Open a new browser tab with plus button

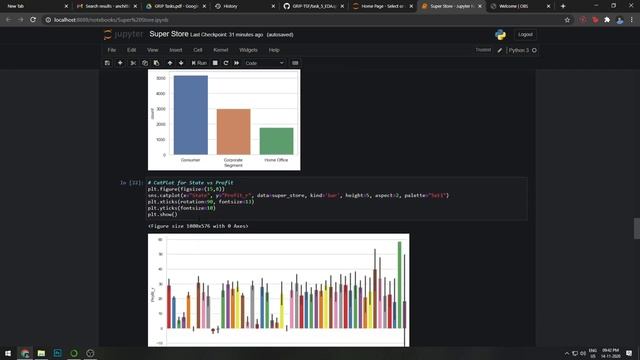pos(563,6)
